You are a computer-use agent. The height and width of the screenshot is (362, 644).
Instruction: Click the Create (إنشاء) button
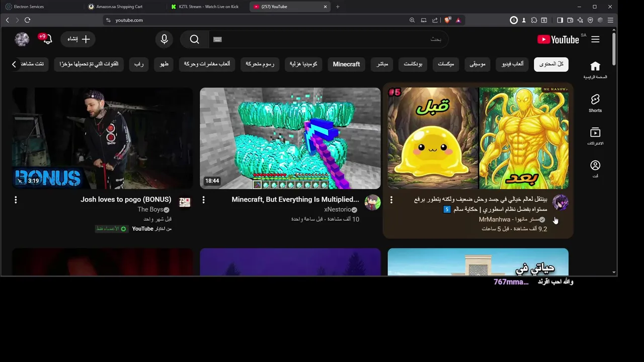tap(78, 39)
